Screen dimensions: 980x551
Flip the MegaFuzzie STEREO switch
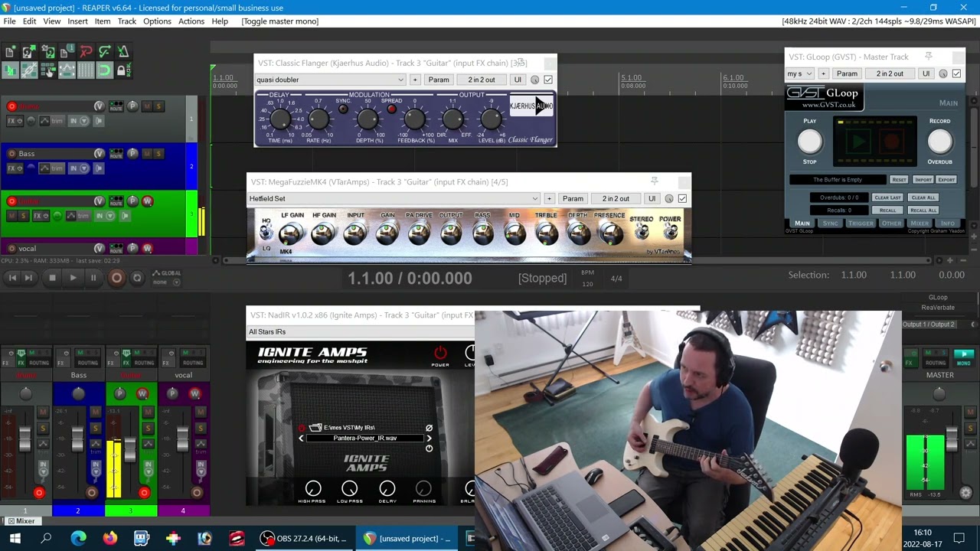click(x=642, y=230)
